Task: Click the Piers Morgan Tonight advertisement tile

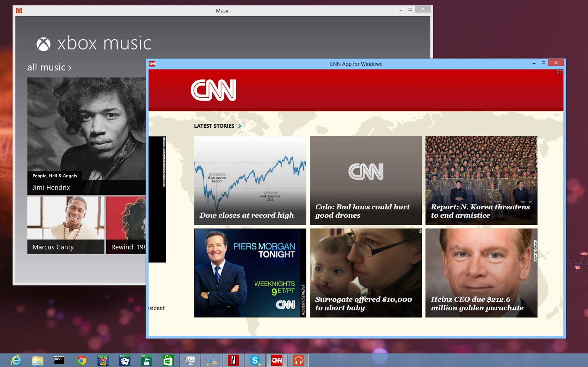Action: [x=250, y=273]
